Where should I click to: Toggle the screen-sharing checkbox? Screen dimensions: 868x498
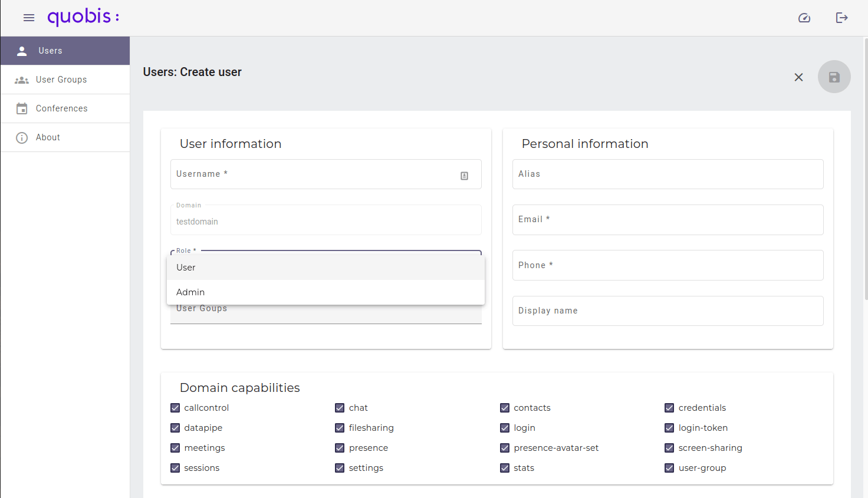[669, 448]
